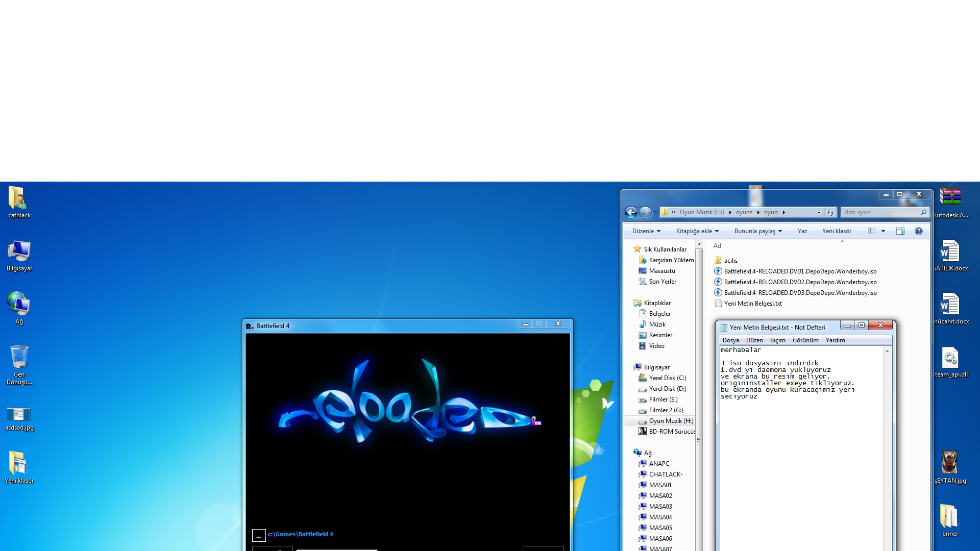
Task: Expand the oyuns breadcrumb arrow
Action: (x=758, y=212)
